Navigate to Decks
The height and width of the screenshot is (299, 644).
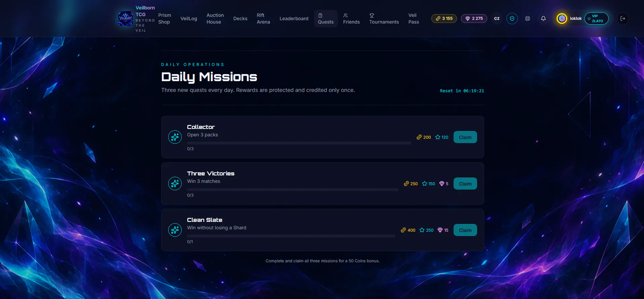tap(240, 19)
